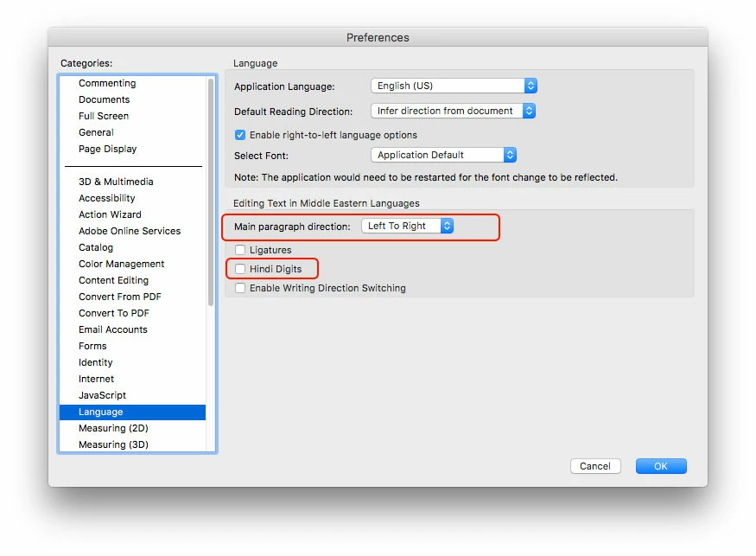
Task: Choose the Catalog category
Action: pos(132,247)
